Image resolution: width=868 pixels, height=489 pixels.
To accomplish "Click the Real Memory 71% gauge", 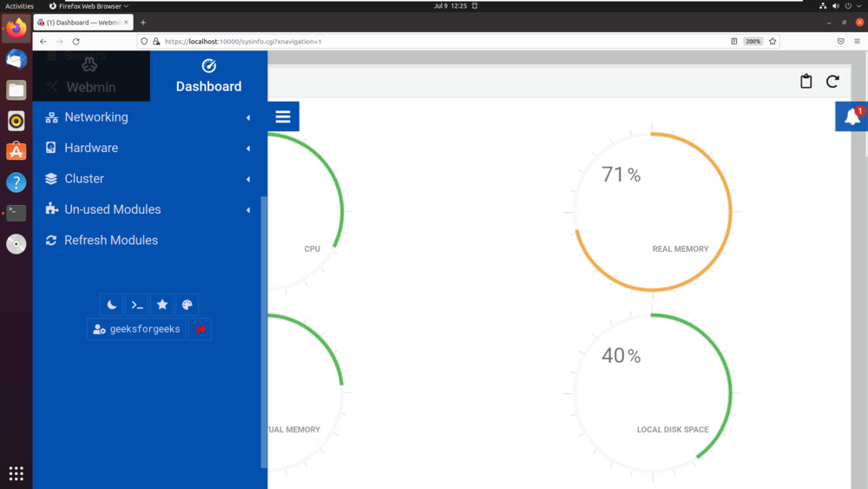I will coord(653,212).
